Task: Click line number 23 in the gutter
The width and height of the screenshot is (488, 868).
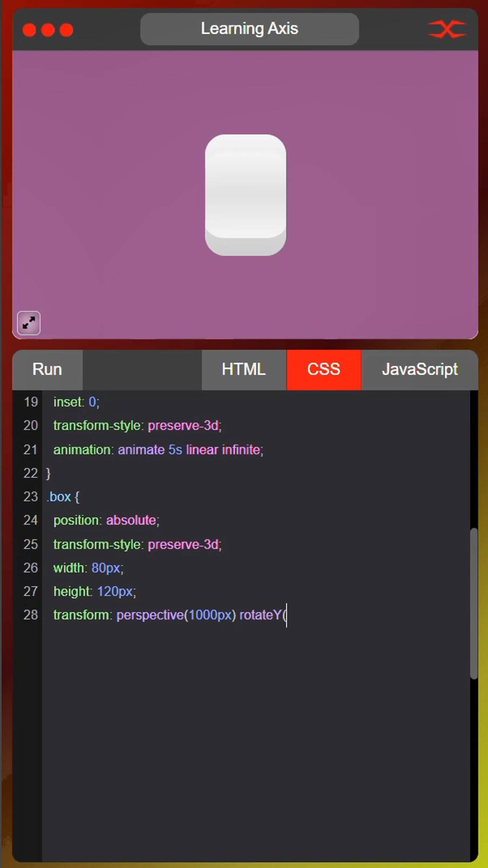Action: pyautogui.click(x=30, y=497)
